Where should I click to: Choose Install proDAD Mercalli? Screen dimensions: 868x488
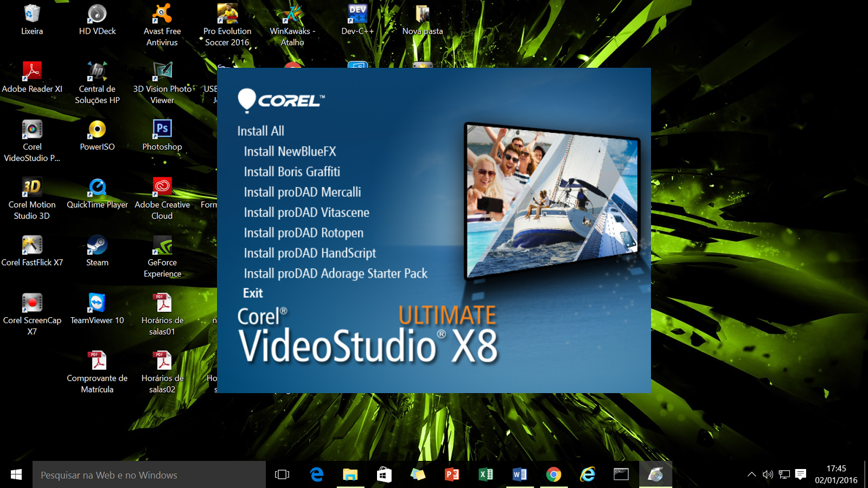302,192
